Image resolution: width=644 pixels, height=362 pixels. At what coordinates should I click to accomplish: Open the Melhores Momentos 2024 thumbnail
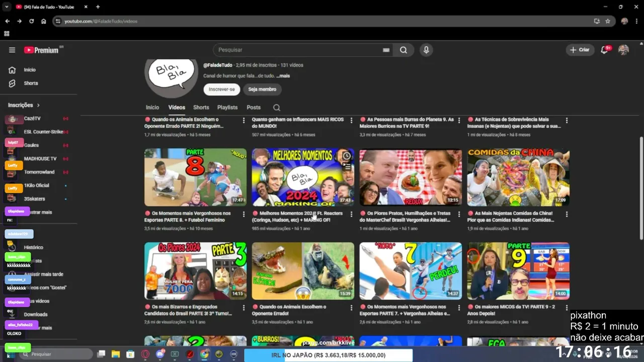click(x=303, y=177)
